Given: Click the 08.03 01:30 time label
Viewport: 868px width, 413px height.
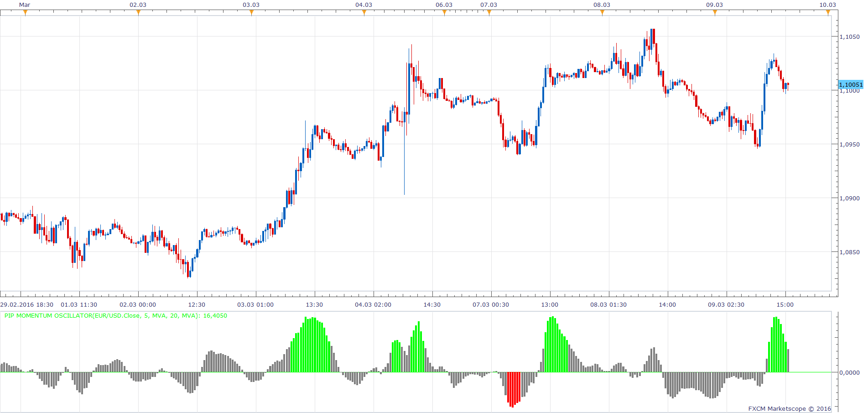Looking at the screenshot, I should pos(608,304).
